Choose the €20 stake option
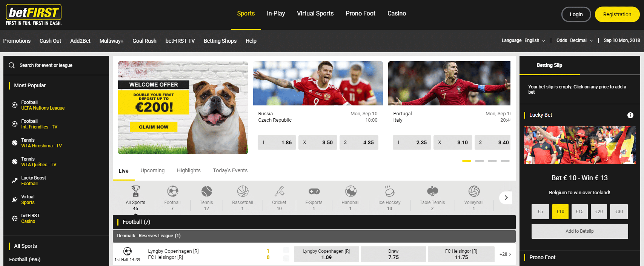 click(599, 212)
